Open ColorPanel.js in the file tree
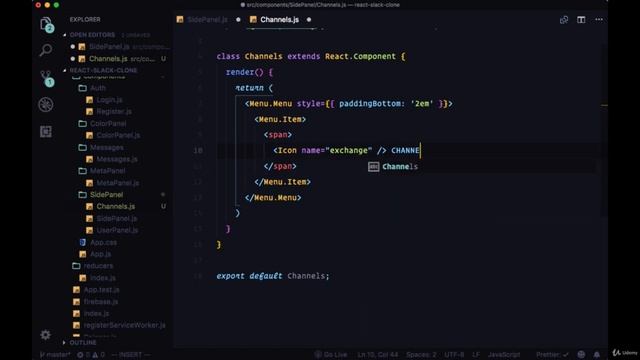The image size is (640, 360). 118,135
